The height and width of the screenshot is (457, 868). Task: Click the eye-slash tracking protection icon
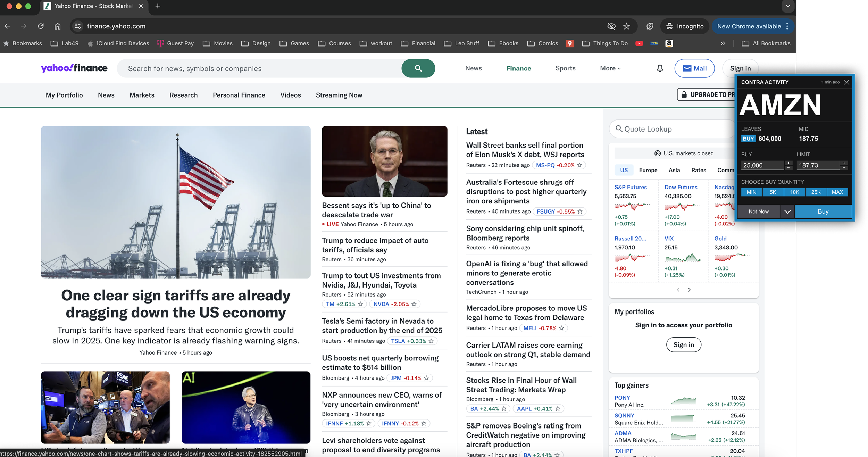tap(611, 26)
